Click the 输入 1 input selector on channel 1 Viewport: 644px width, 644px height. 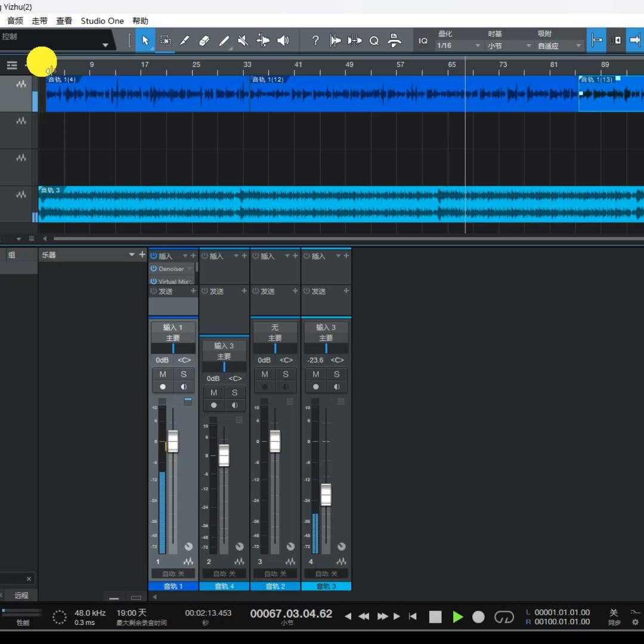(173, 327)
